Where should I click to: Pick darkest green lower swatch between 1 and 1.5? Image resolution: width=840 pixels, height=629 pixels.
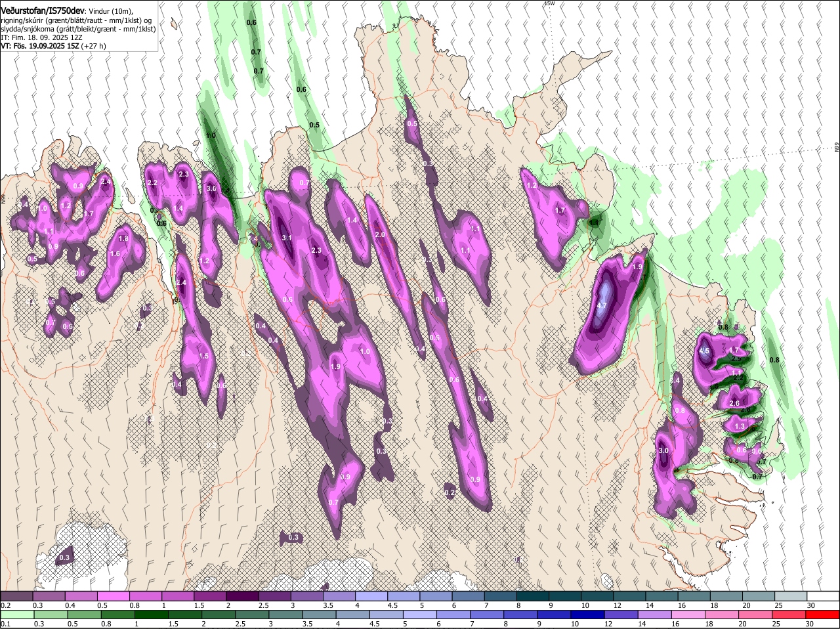click(x=152, y=615)
